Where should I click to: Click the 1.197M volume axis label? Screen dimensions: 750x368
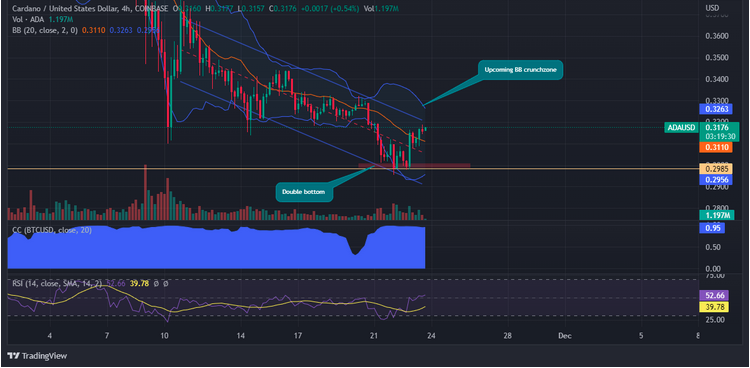tap(715, 215)
